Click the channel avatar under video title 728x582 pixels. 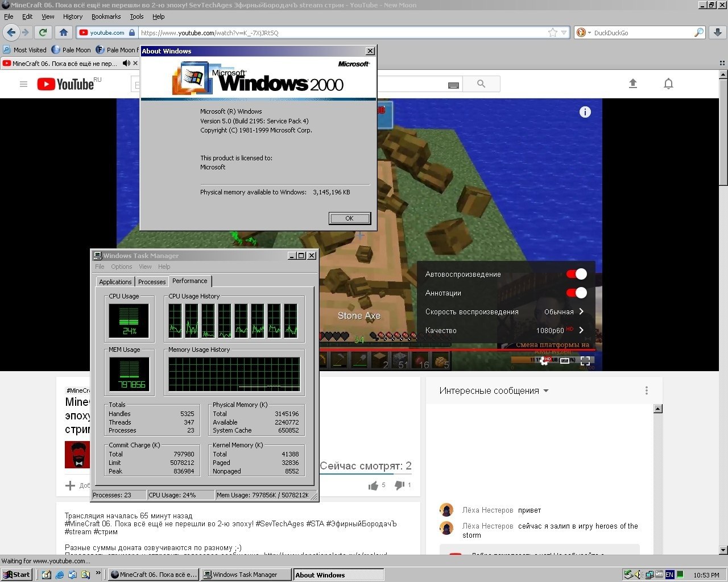77,454
